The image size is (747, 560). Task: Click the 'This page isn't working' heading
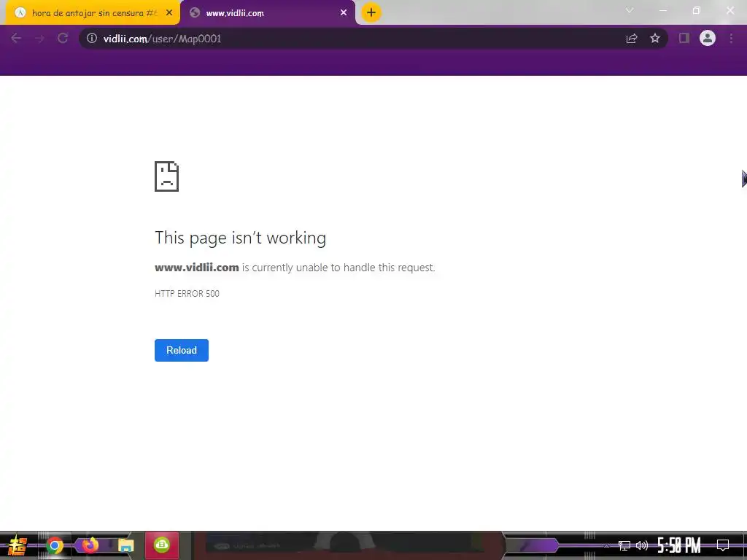point(240,238)
